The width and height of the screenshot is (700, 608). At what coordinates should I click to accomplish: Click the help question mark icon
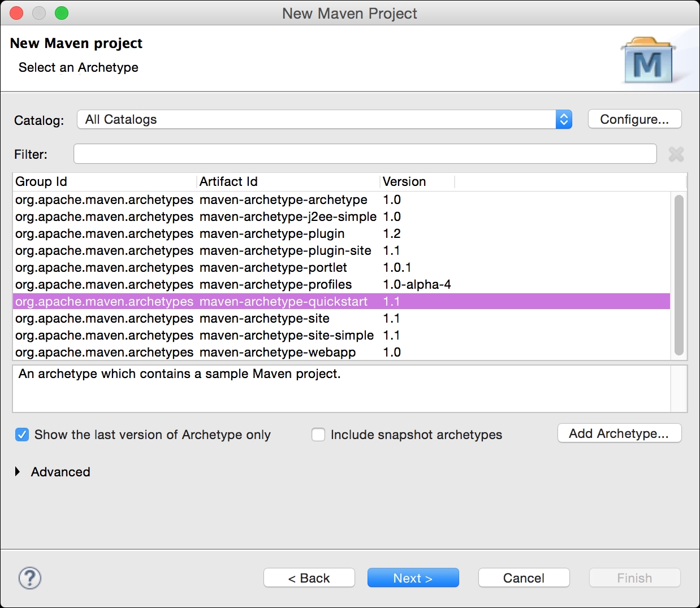pyautogui.click(x=29, y=578)
